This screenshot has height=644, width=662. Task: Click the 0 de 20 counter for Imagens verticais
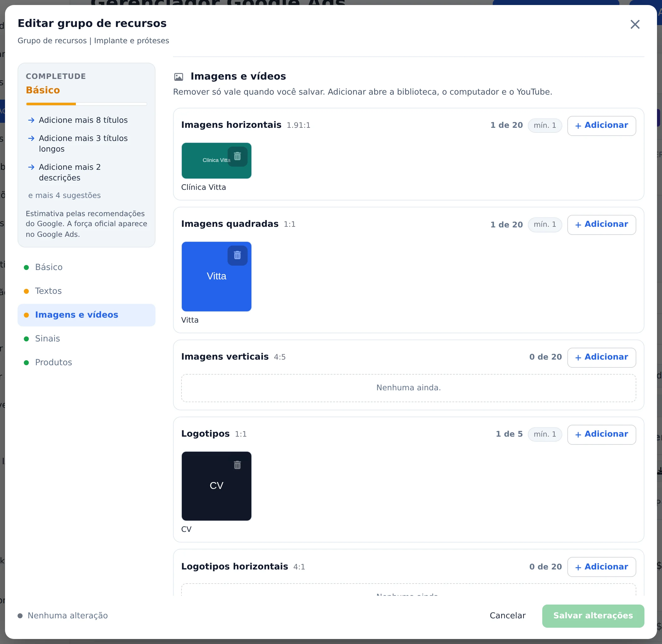click(545, 357)
